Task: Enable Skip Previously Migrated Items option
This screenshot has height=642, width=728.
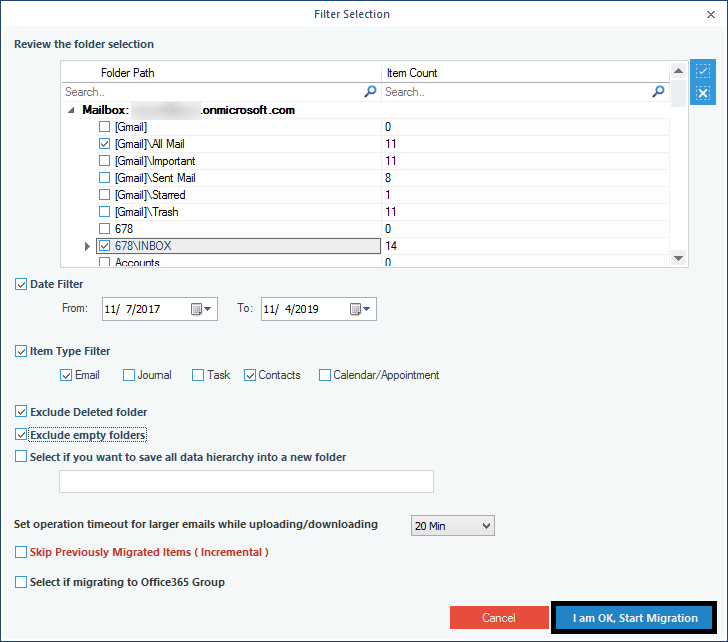Action: (x=21, y=552)
